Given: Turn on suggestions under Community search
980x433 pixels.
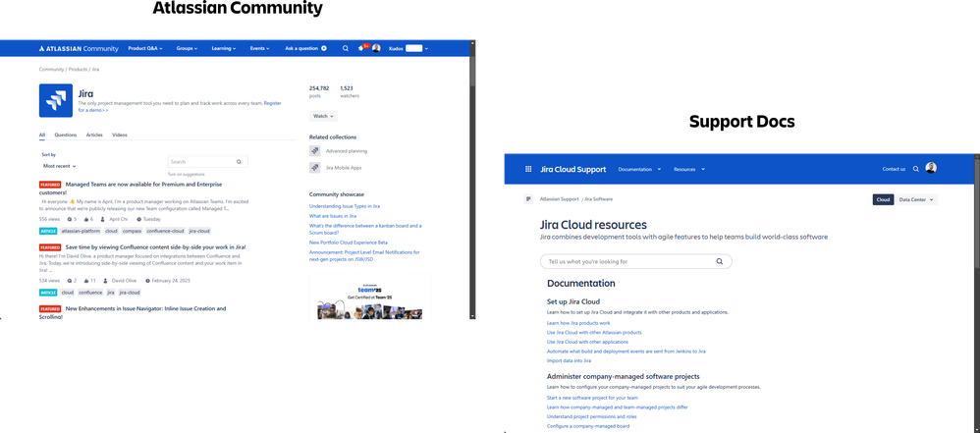Looking at the screenshot, I should click(x=186, y=175).
